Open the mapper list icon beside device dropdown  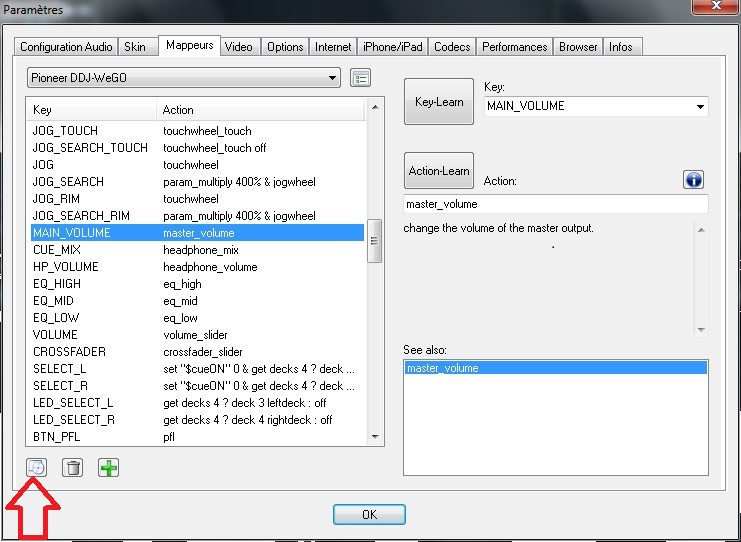360,78
